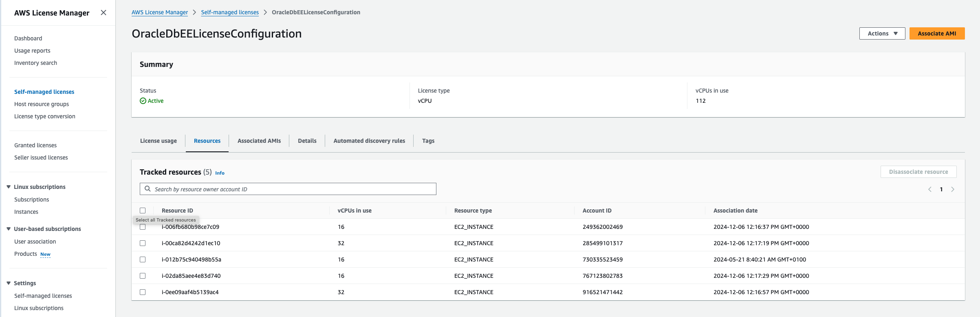Open Automated discovery rules tab

tap(369, 141)
